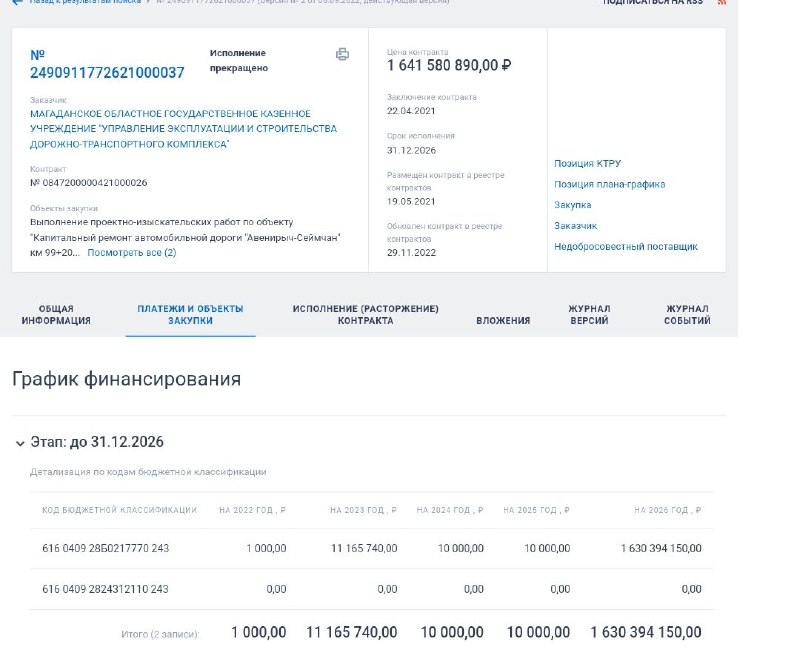Click the '1 630 394 150,00' cell in first row

661,548
